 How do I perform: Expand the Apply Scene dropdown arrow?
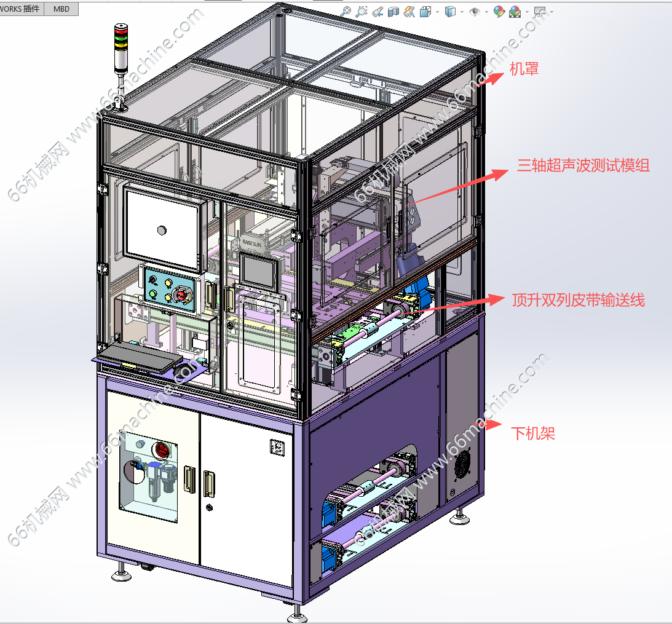(x=526, y=12)
